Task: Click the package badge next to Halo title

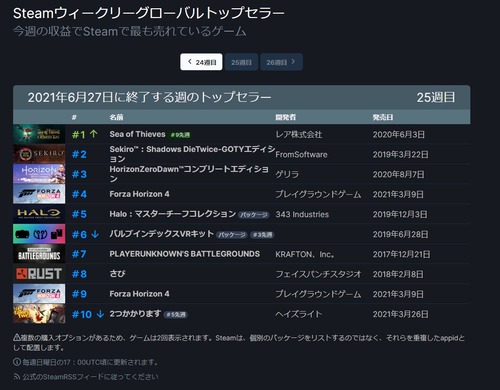Action: [x=254, y=215]
